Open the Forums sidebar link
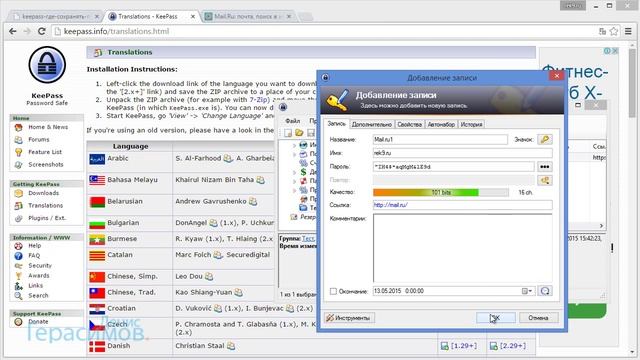 click(39, 140)
